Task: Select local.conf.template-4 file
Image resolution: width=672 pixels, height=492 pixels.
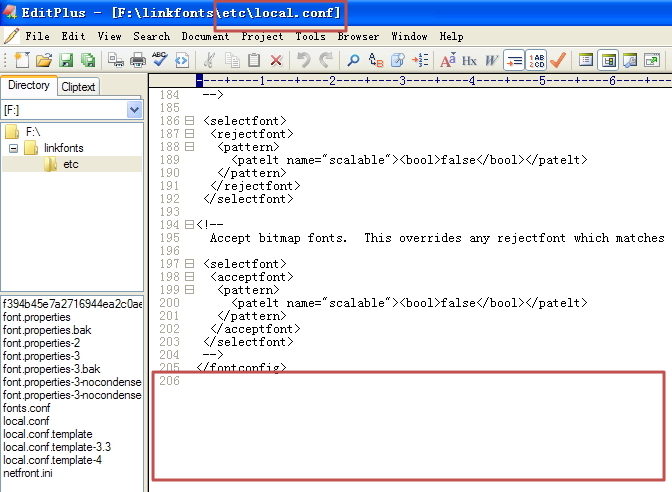Action: (52, 460)
